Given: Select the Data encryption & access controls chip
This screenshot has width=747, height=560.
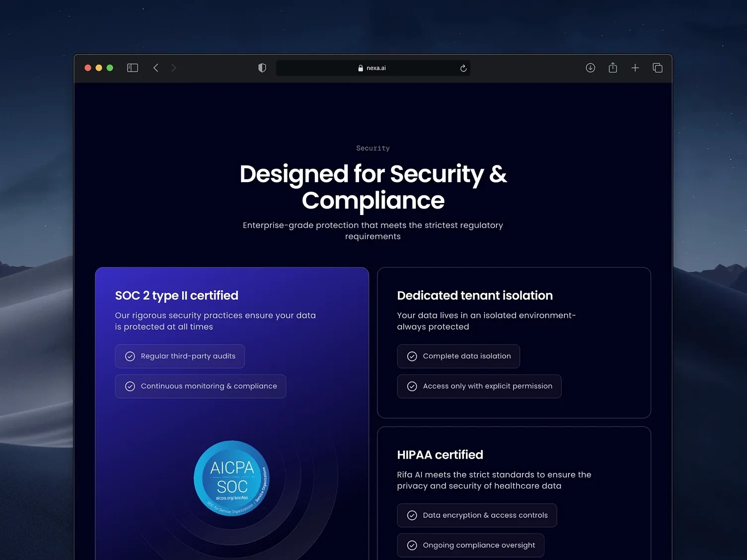Looking at the screenshot, I should pos(477,515).
